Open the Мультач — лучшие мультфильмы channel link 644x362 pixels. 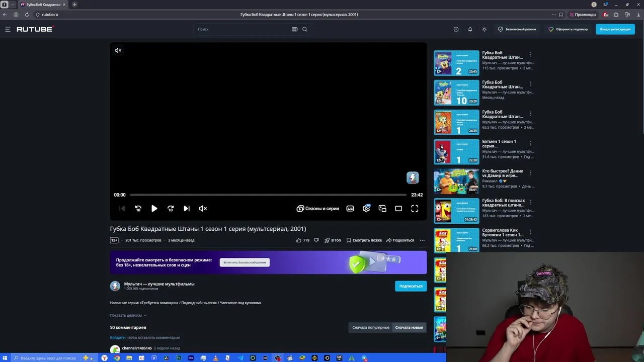[159, 284]
